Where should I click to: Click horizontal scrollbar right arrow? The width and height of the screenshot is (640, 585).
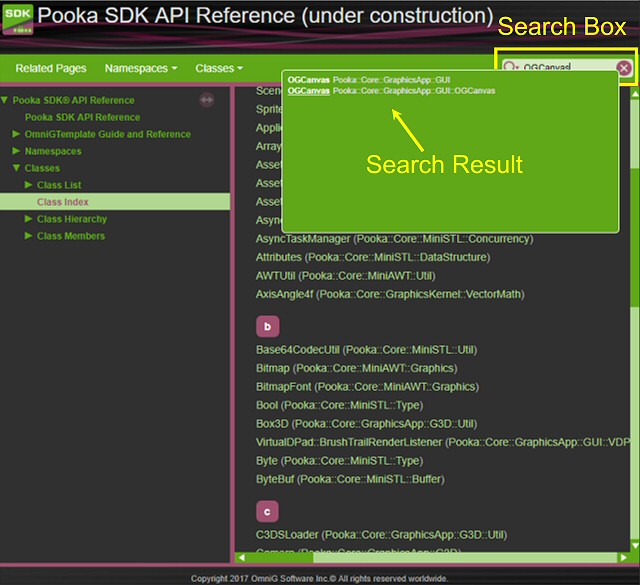tap(623, 558)
